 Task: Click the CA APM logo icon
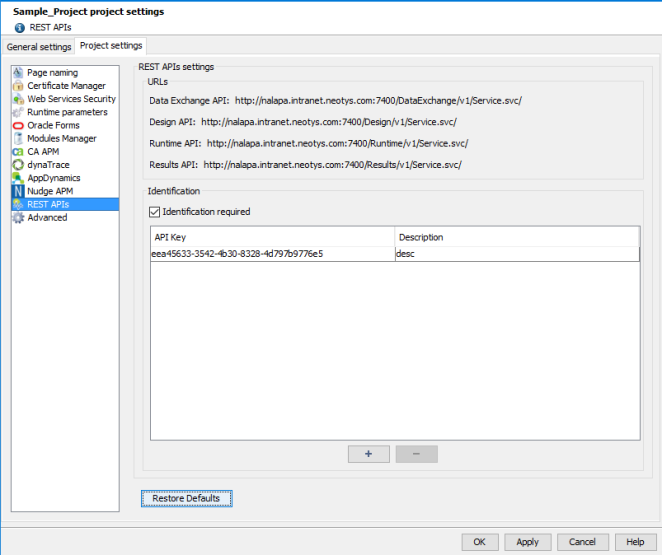tap(18, 152)
